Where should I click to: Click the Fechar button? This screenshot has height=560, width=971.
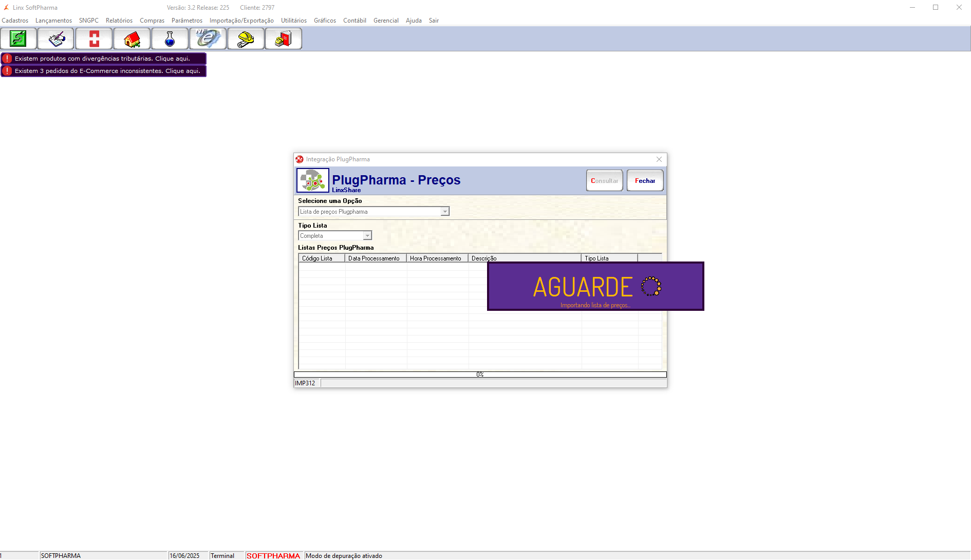(x=645, y=180)
